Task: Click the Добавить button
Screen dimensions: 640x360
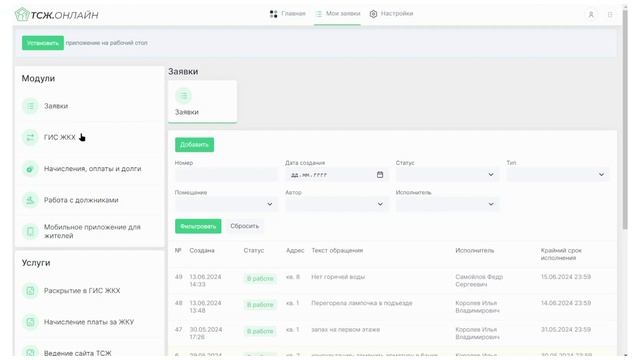Action: coord(194,145)
